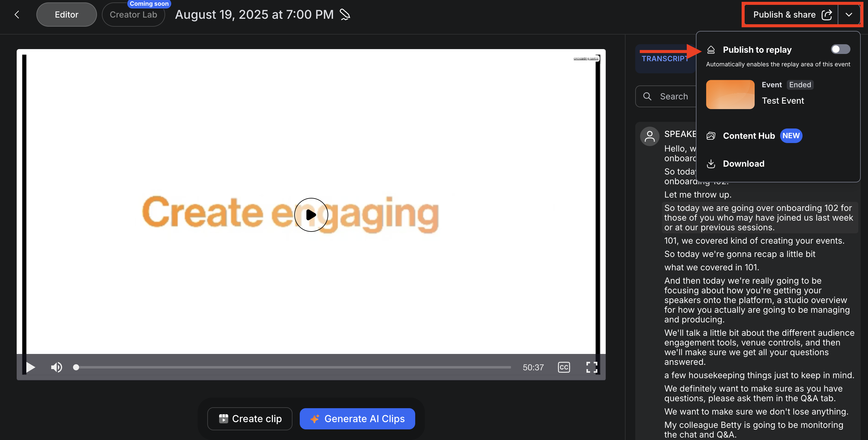Screen dimensions: 868x440
Task: Click the speaker avatar icon in transcript
Action: point(649,136)
